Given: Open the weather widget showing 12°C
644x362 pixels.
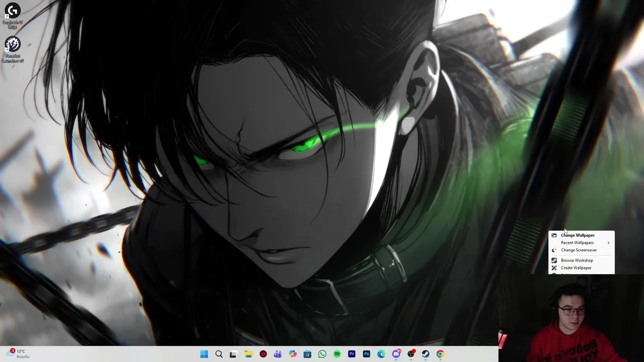Looking at the screenshot, I should pos(19,354).
